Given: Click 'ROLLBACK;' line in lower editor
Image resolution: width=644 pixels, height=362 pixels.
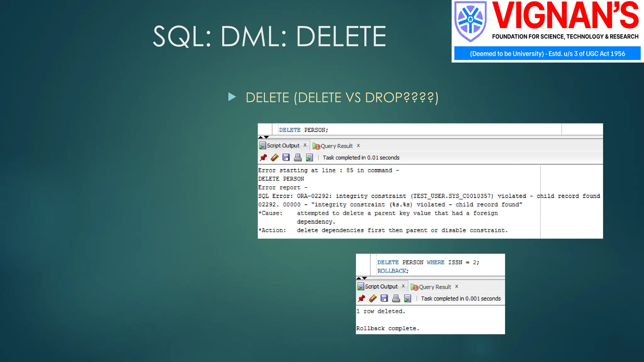Looking at the screenshot, I should point(393,271).
